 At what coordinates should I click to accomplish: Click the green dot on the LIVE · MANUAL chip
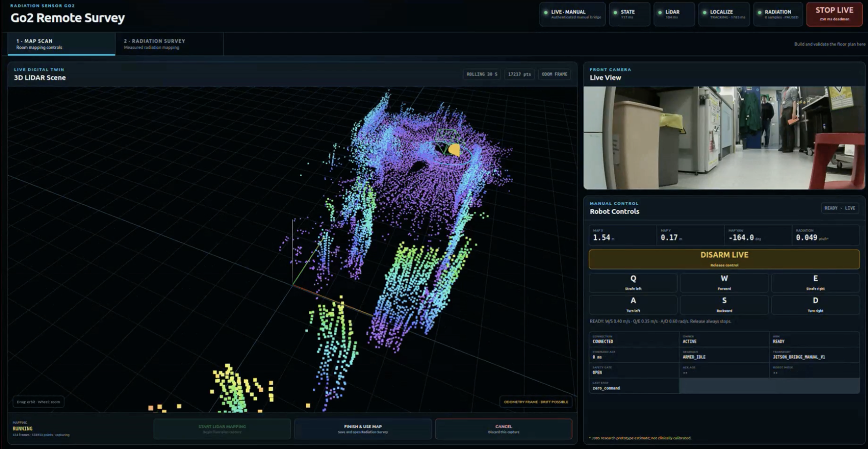[546, 13]
